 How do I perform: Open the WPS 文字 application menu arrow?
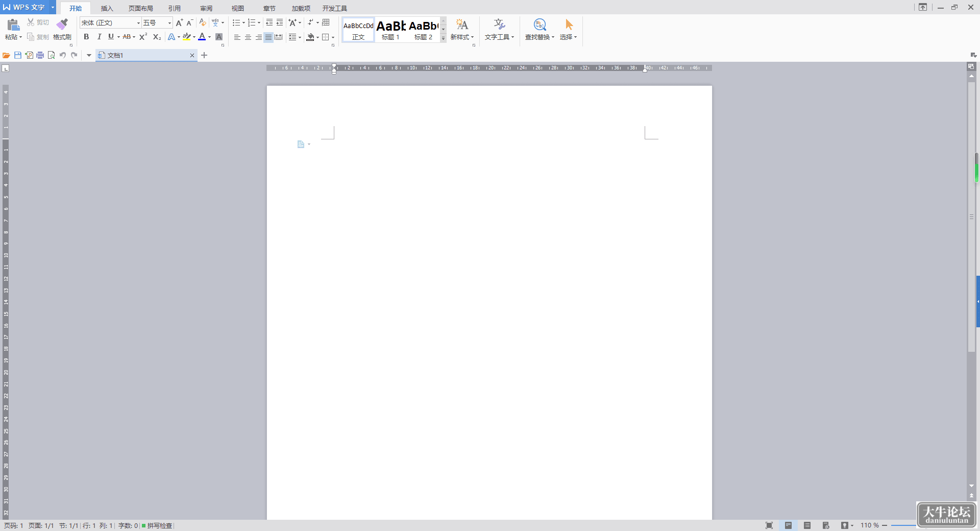pyautogui.click(x=53, y=7)
